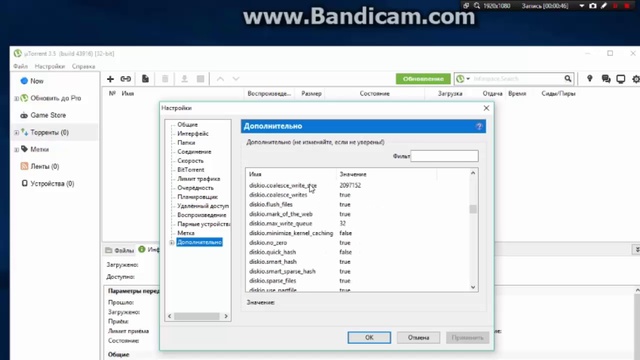Click the magnifier search icon in toolbar
Screen dimensions: 640x360
pos(568,78)
